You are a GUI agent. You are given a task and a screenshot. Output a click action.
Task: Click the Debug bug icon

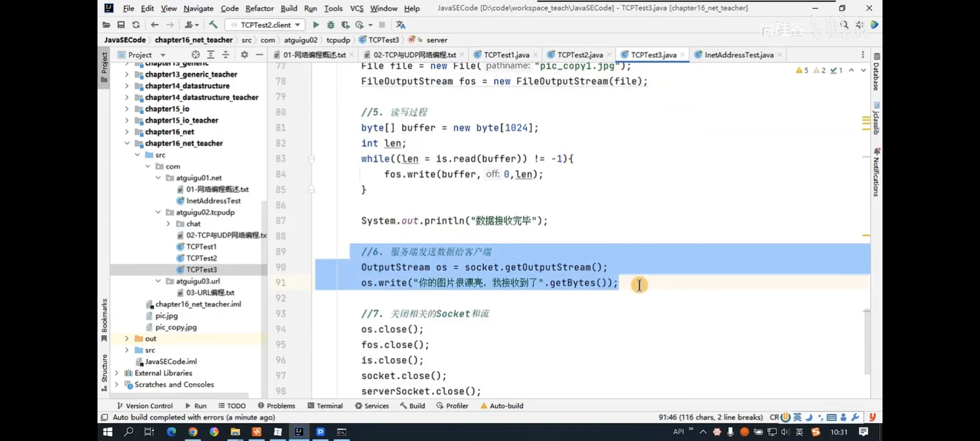point(331,25)
